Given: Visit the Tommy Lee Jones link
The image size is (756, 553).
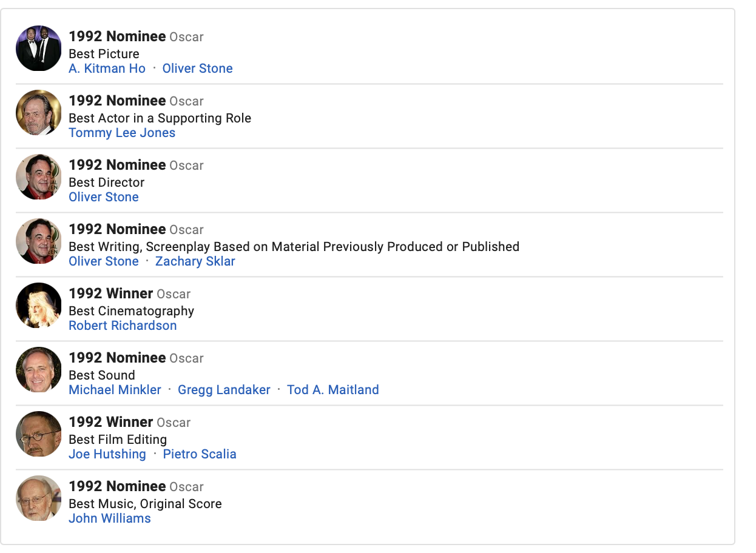Looking at the screenshot, I should [122, 133].
